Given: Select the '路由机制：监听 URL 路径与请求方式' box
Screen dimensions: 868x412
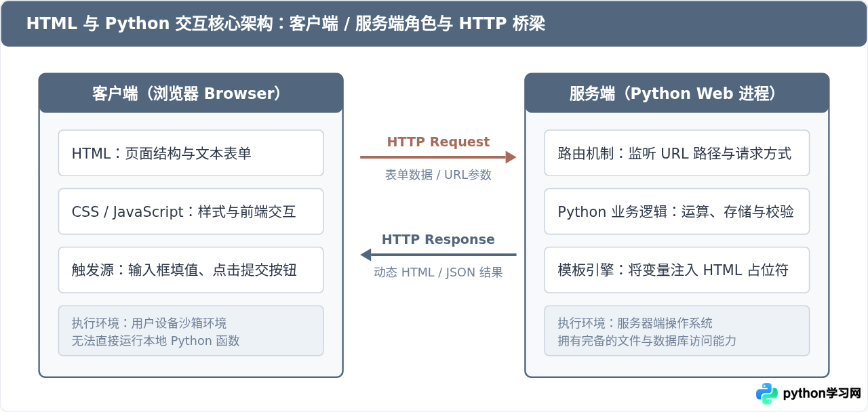Looking at the screenshot, I should (677, 153).
